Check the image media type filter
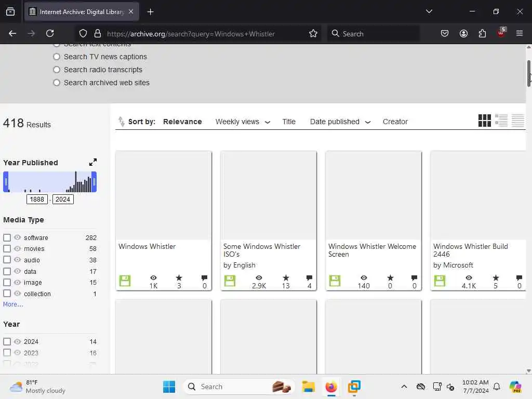This screenshot has width=532, height=399. [x=7, y=282]
